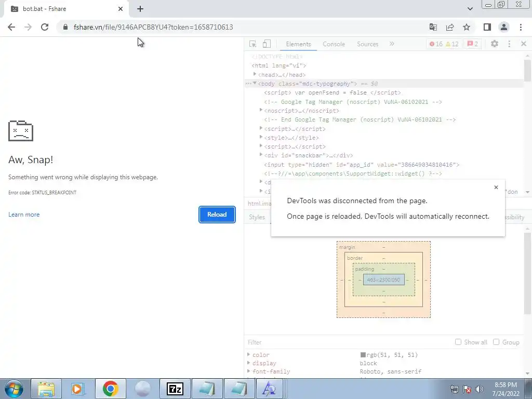Screen dimensions: 532x399
Task: Activate DevTools inspect element picker
Action: point(252,44)
